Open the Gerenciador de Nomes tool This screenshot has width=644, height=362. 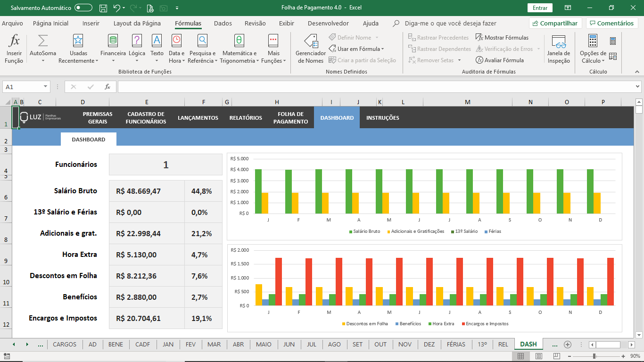[311, 49]
